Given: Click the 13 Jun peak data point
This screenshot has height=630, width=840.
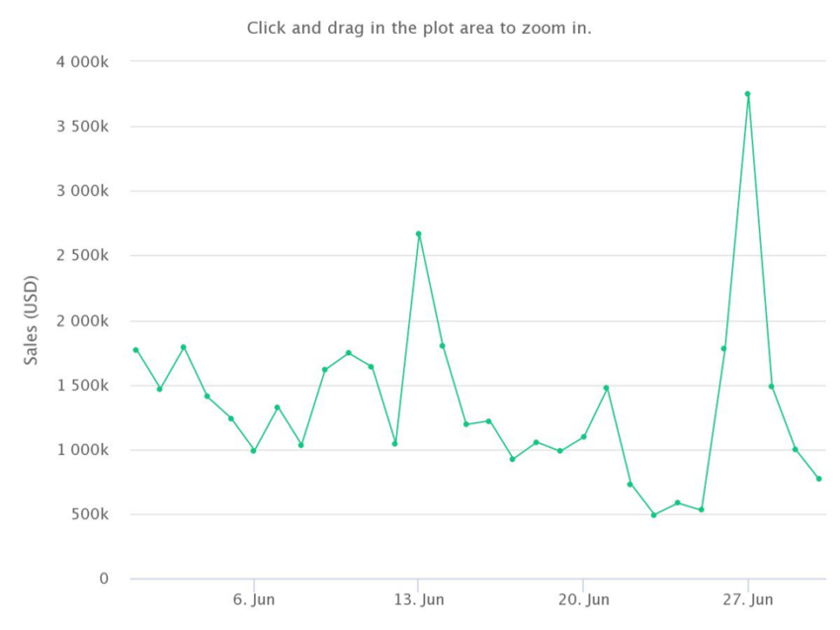Looking at the screenshot, I should coord(419,233).
